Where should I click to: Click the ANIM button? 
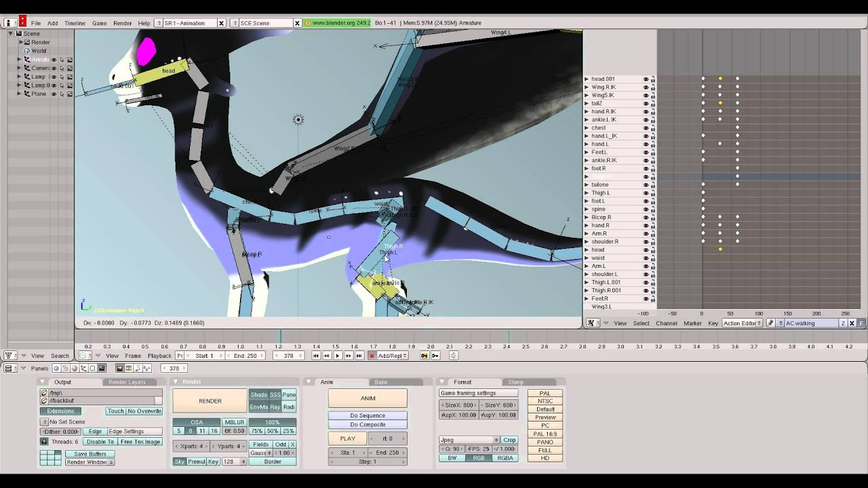[x=368, y=399]
